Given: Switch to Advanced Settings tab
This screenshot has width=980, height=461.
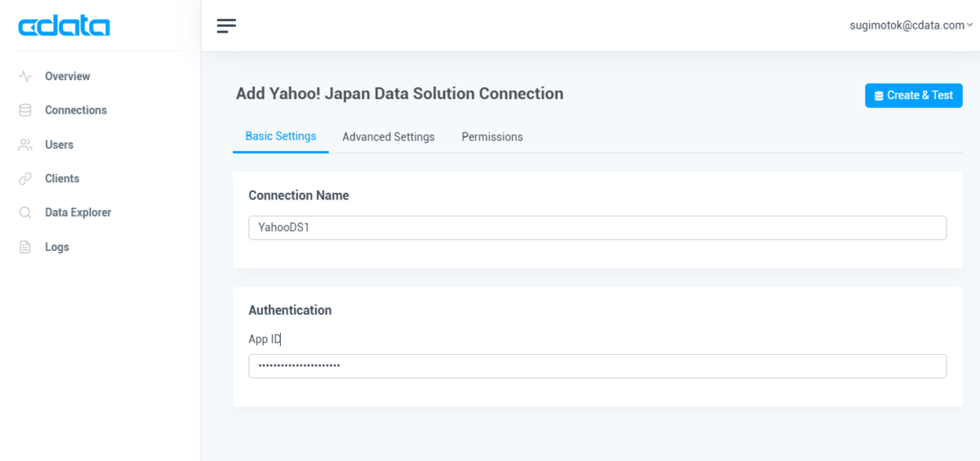Looking at the screenshot, I should [389, 137].
